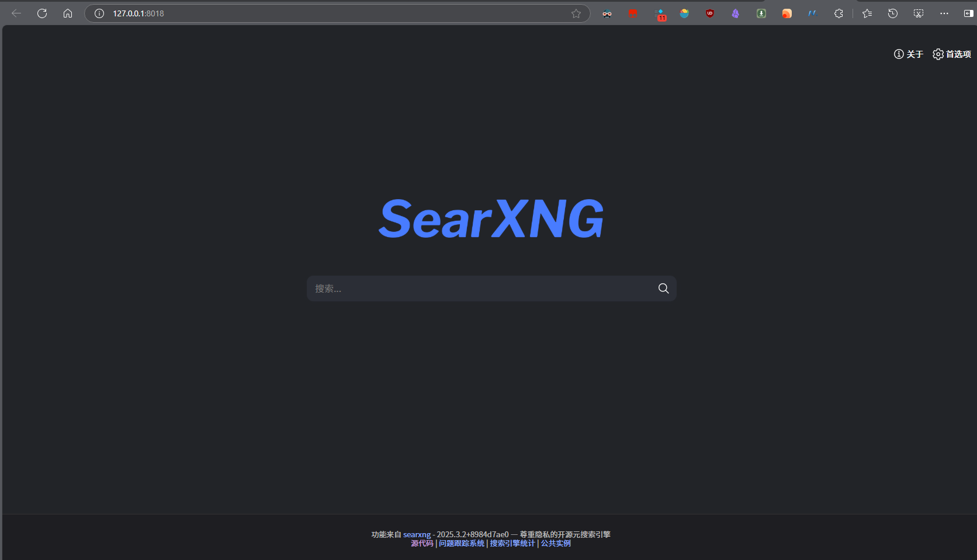Open the uBlock Origin shield icon
The width and height of the screenshot is (977, 560).
[x=710, y=13]
